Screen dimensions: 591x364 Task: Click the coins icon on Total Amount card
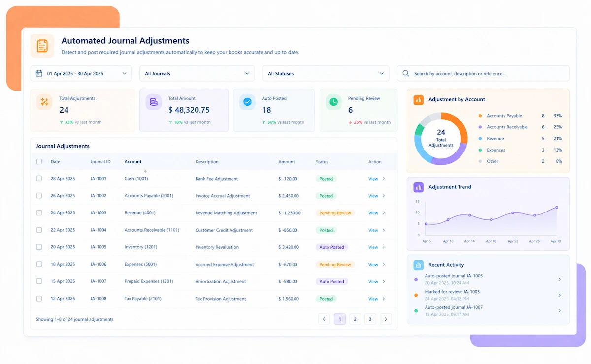[x=153, y=102]
